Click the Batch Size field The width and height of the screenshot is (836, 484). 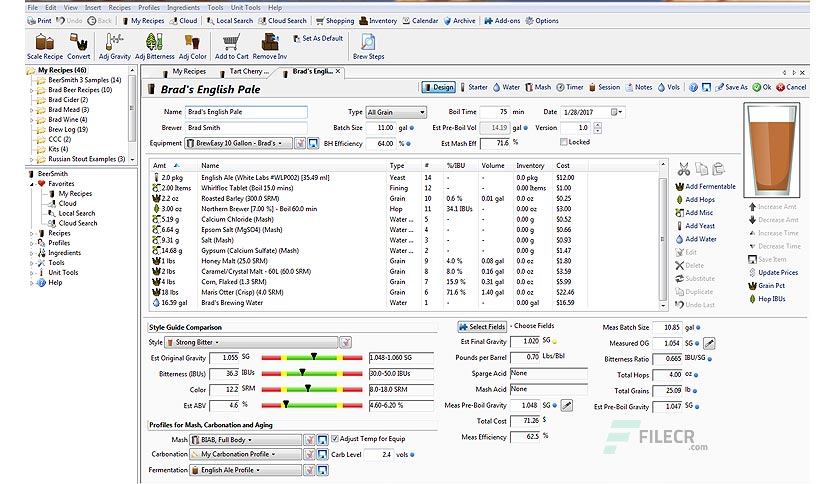click(x=381, y=128)
